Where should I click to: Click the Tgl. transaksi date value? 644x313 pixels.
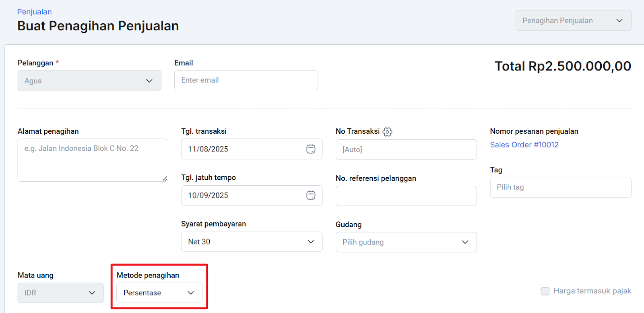coord(208,149)
